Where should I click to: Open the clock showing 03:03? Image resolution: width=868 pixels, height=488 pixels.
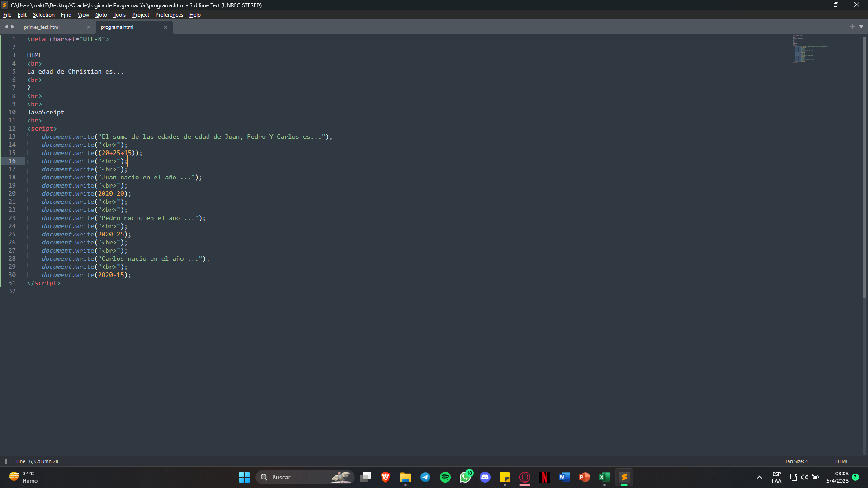tap(837, 477)
